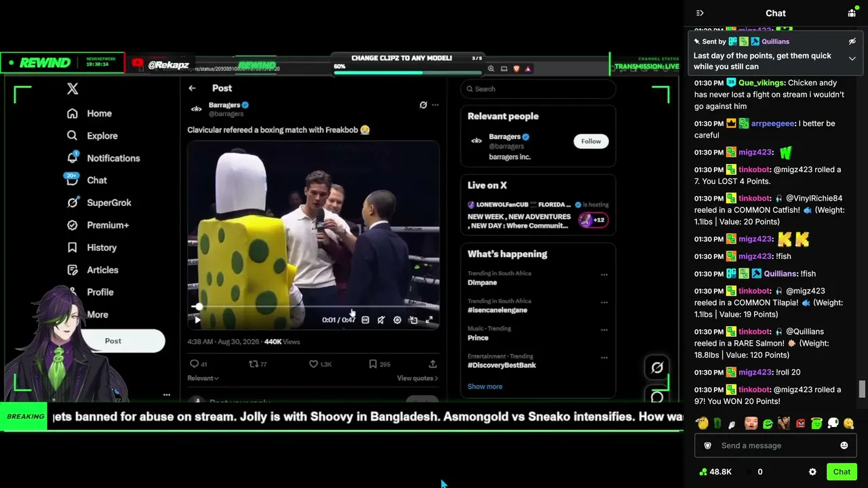This screenshot has height=488, width=868.
Task: Open the Relevant replies sort dropdown
Action: point(203,378)
